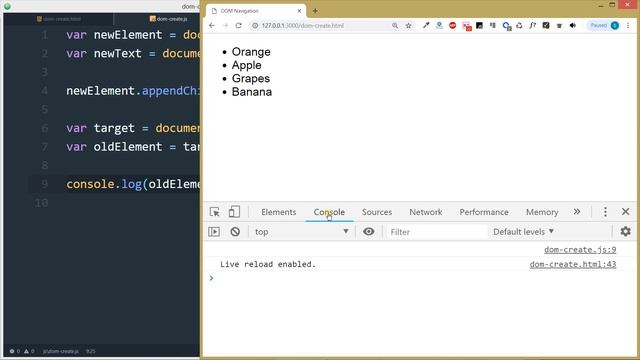Click the Orange list item
This screenshot has height=360, width=640.
pyautogui.click(x=251, y=52)
